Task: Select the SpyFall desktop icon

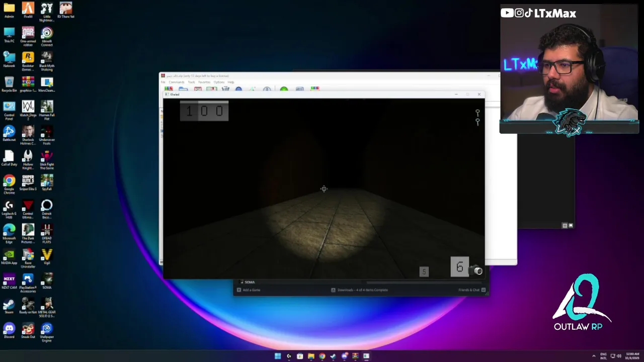Action: point(47,183)
